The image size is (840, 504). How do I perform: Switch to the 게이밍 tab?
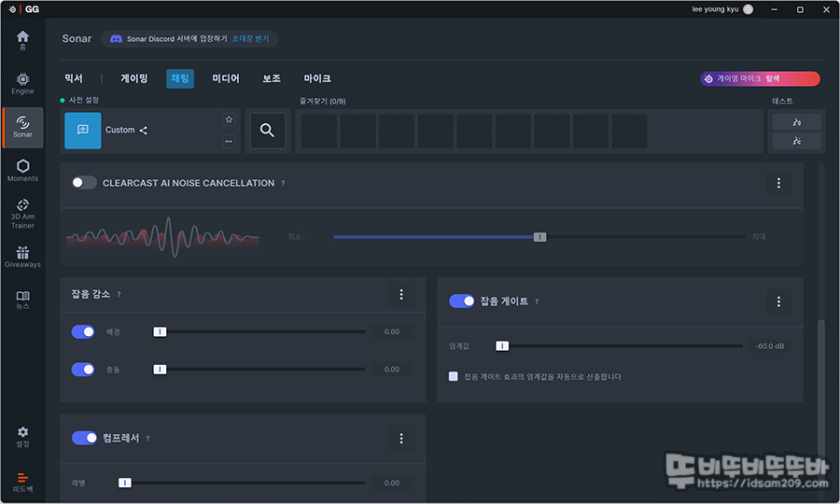point(133,78)
